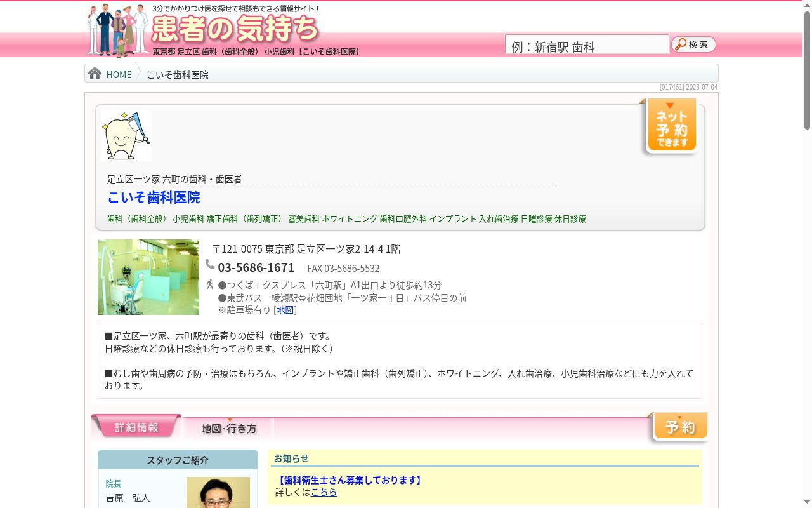The width and height of the screenshot is (812, 508).
Task: Click the 小児歯科 specialty tag
Action: [188, 218]
